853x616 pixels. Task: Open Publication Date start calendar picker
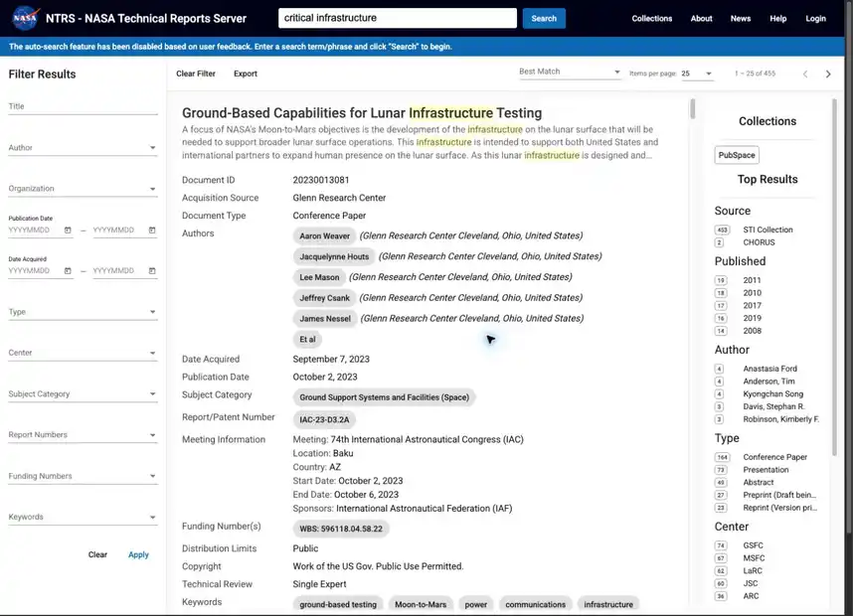68,230
